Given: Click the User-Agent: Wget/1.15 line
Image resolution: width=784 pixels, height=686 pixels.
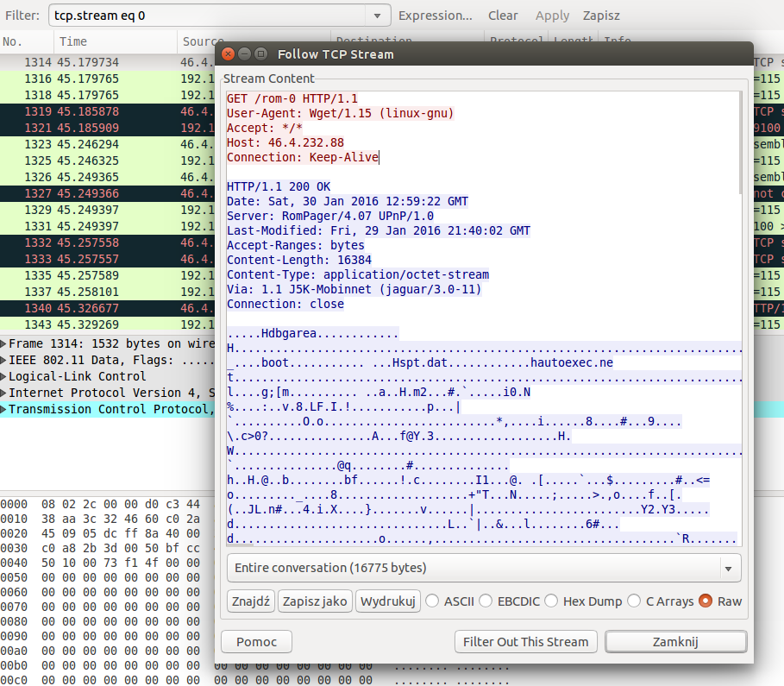Looking at the screenshot, I should point(340,113).
